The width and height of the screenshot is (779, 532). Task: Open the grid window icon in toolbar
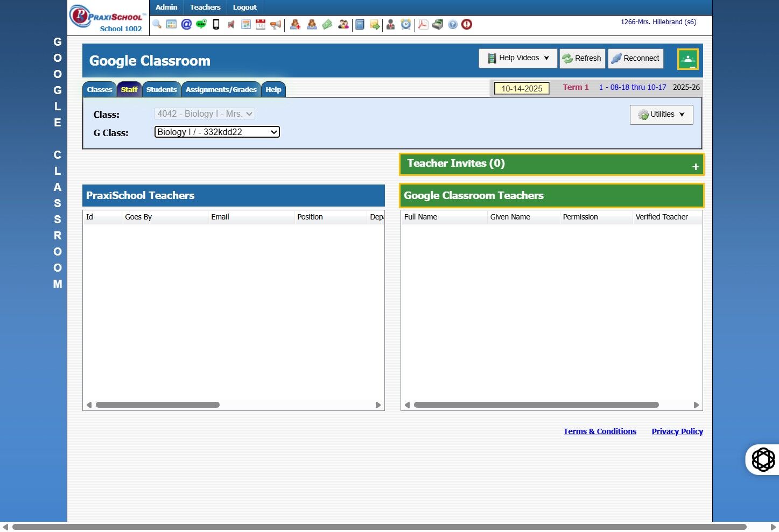(x=171, y=24)
